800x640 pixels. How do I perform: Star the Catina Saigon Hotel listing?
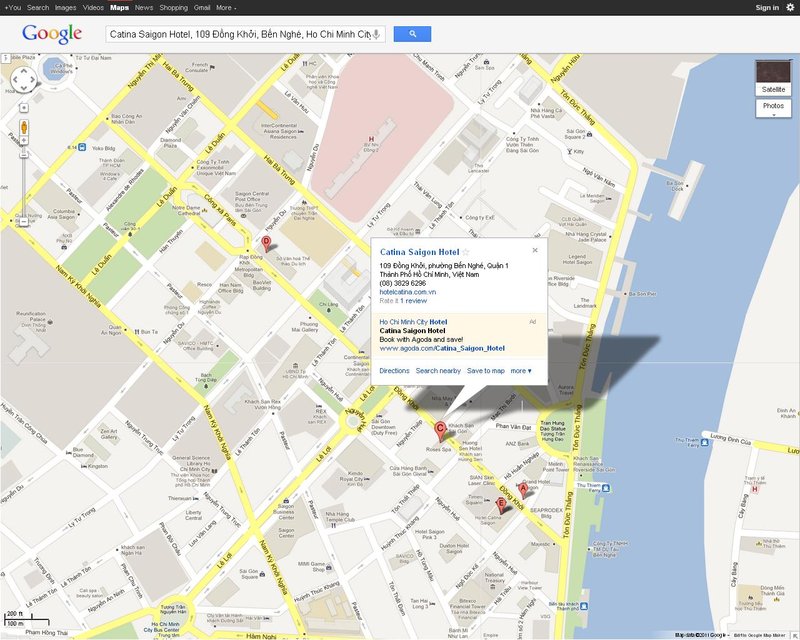pos(466,252)
